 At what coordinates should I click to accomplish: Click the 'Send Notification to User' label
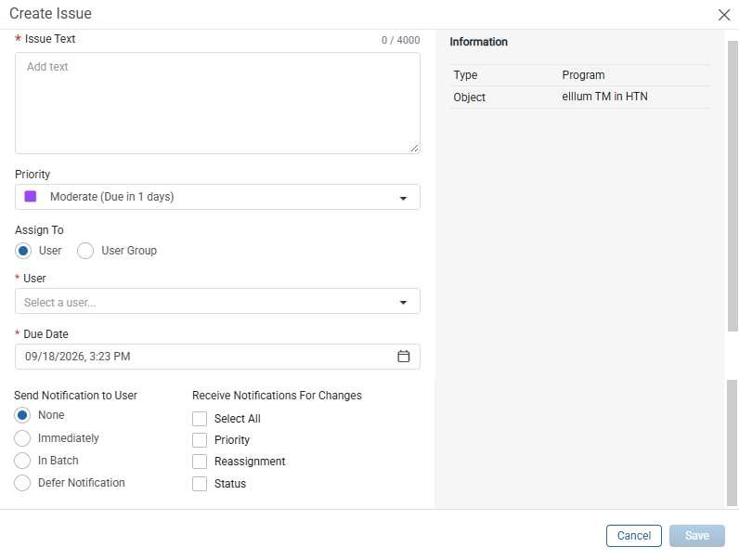75,396
